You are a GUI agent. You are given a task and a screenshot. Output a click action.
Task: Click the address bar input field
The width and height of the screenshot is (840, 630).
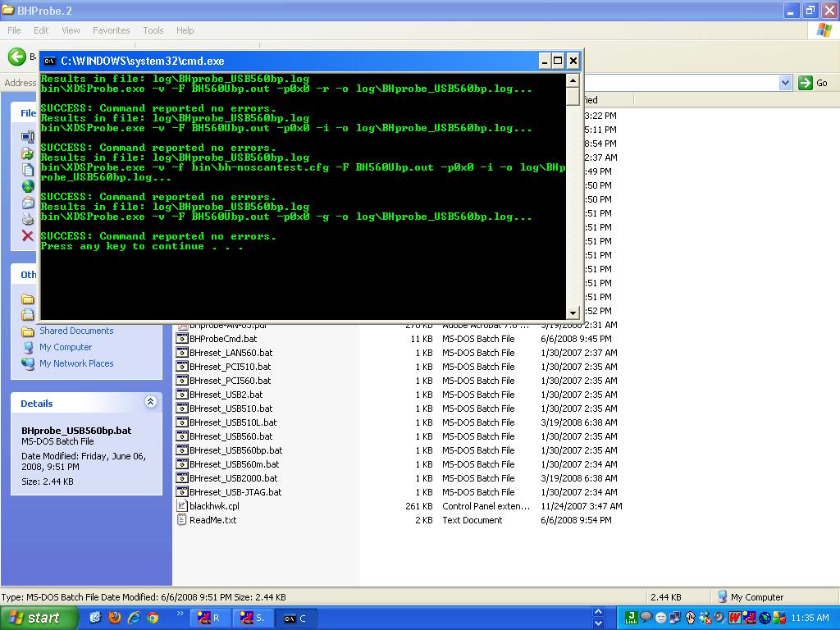(x=680, y=83)
